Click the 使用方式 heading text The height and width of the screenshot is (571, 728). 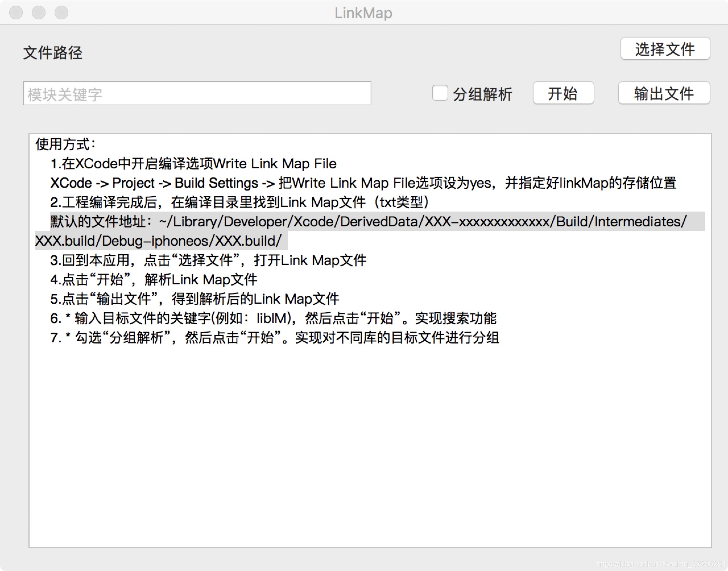coord(65,144)
